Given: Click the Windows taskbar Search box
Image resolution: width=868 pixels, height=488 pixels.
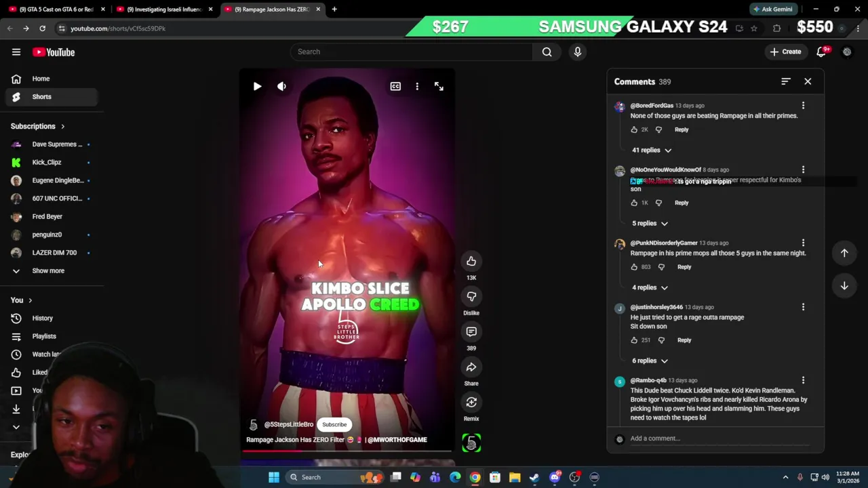Looking at the screenshot, I should (x=334, y=477).
